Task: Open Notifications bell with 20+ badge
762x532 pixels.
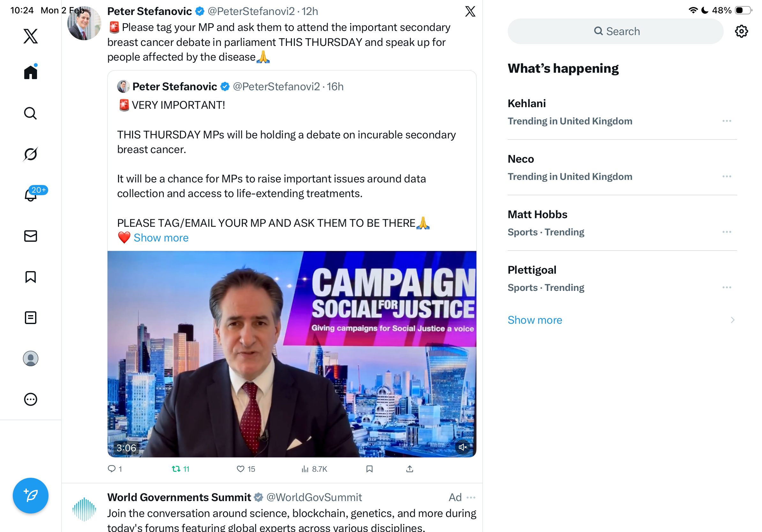Action: (31, 195)
